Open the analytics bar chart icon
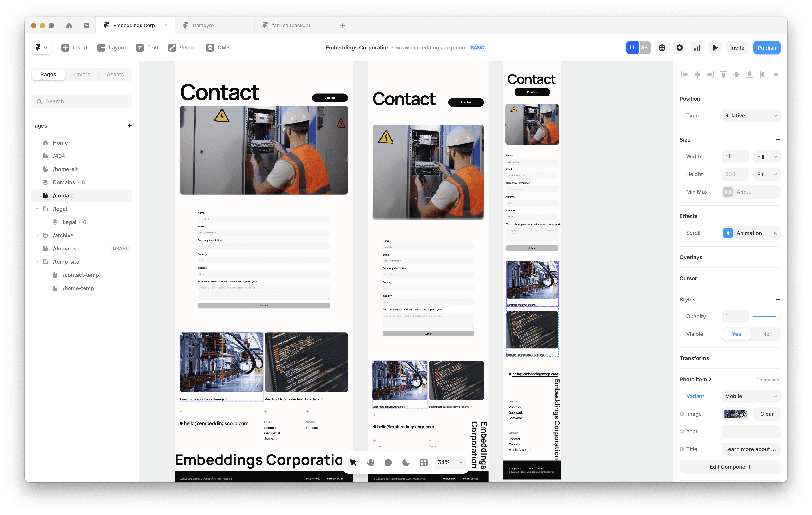This screenshot has width=812, height=515. click(x=697, y=48)
